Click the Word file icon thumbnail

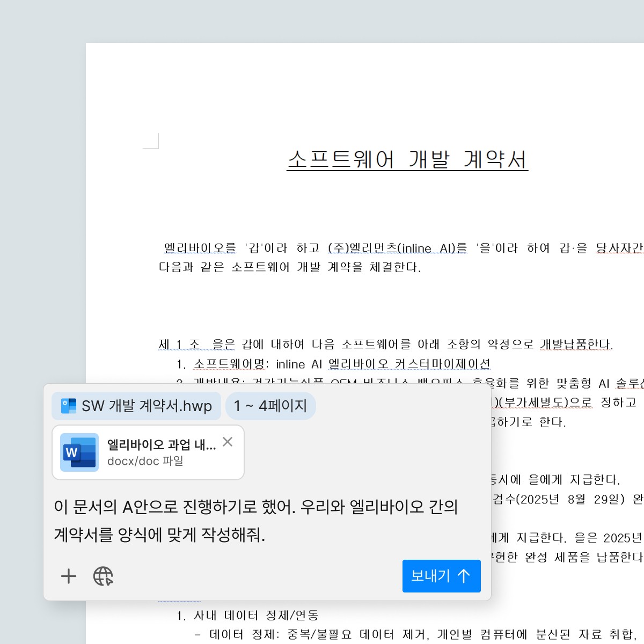(79, 452)
